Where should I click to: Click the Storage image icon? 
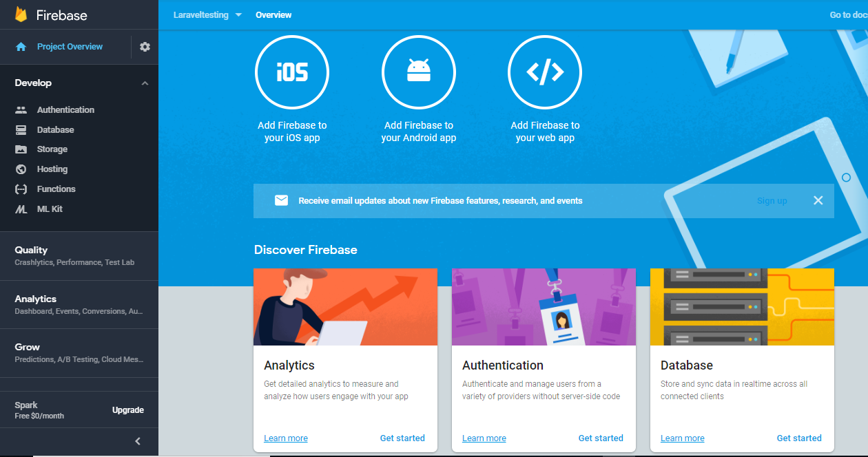pyautogui.click(x=21, y=149)
